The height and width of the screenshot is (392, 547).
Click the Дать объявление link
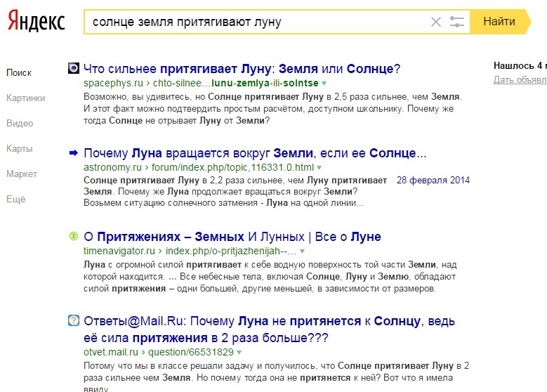click(x=520, y=80)
